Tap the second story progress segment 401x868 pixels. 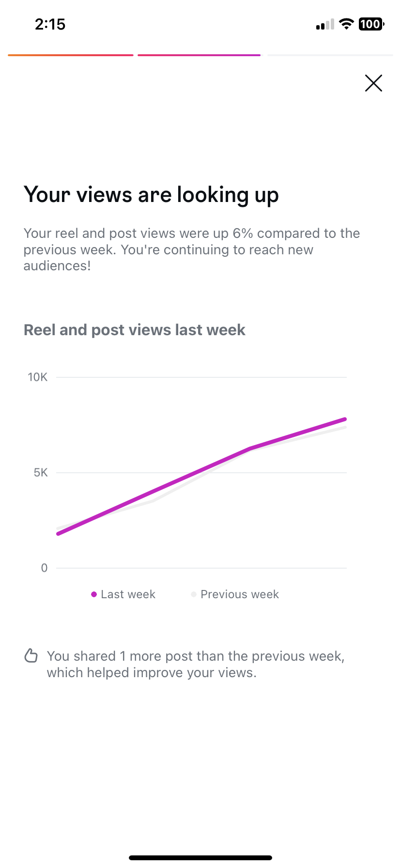tap(199, 55)
